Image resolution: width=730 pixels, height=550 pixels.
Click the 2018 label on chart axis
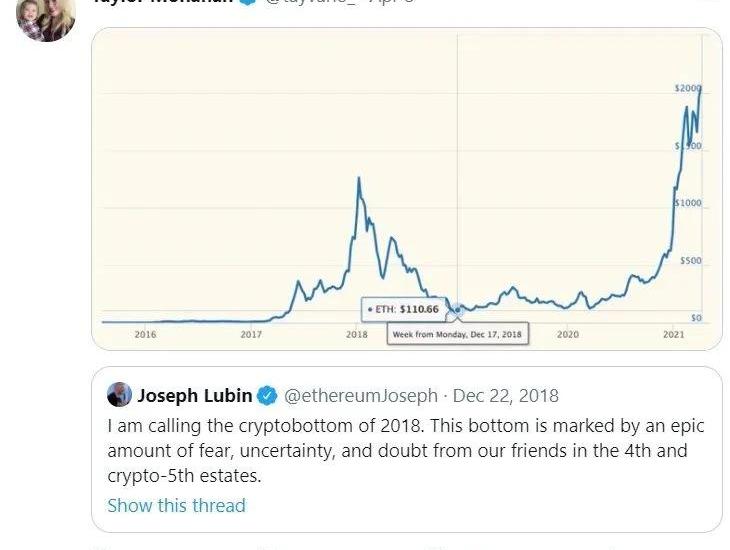pos(357,334)
